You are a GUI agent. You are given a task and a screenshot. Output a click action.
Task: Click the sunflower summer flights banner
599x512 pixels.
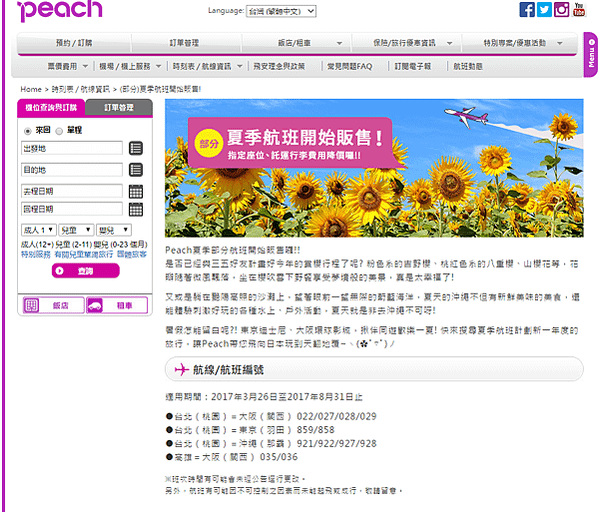374,168
